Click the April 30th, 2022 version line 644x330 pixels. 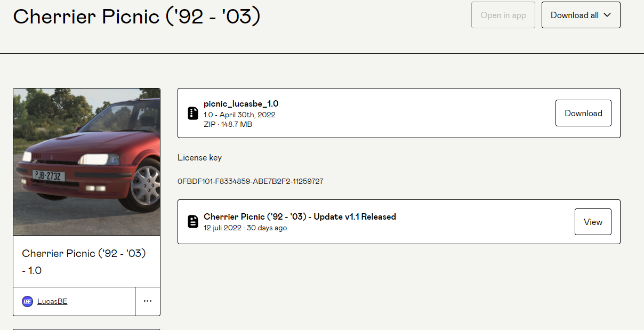pyautogui.click(x=239, y=115)
